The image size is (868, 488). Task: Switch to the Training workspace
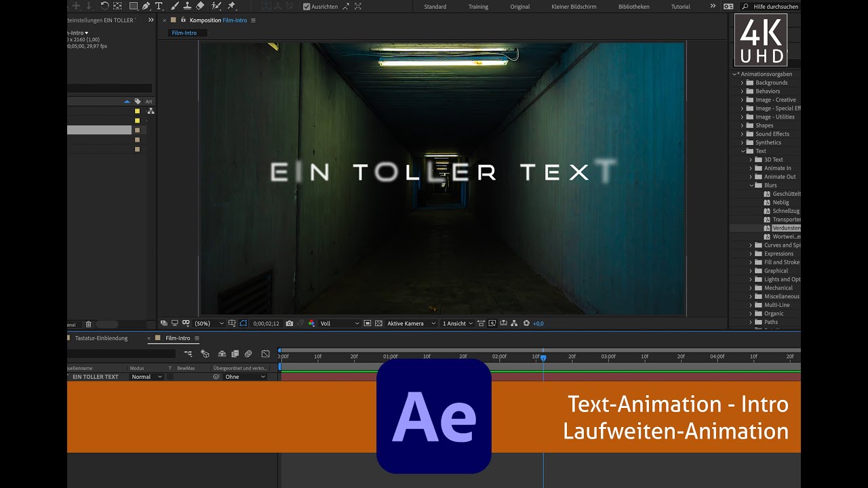478,7
